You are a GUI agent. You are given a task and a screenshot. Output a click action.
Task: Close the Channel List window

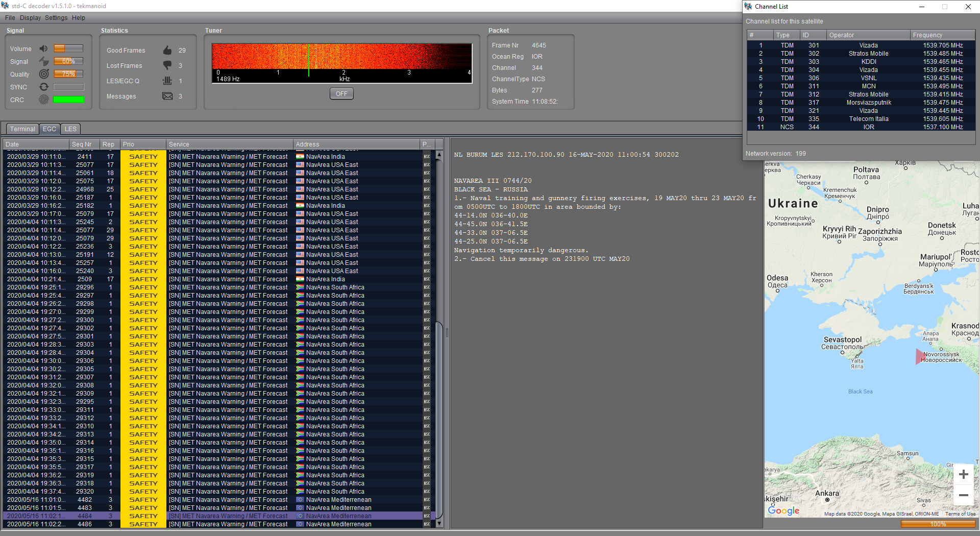(968, 7)
